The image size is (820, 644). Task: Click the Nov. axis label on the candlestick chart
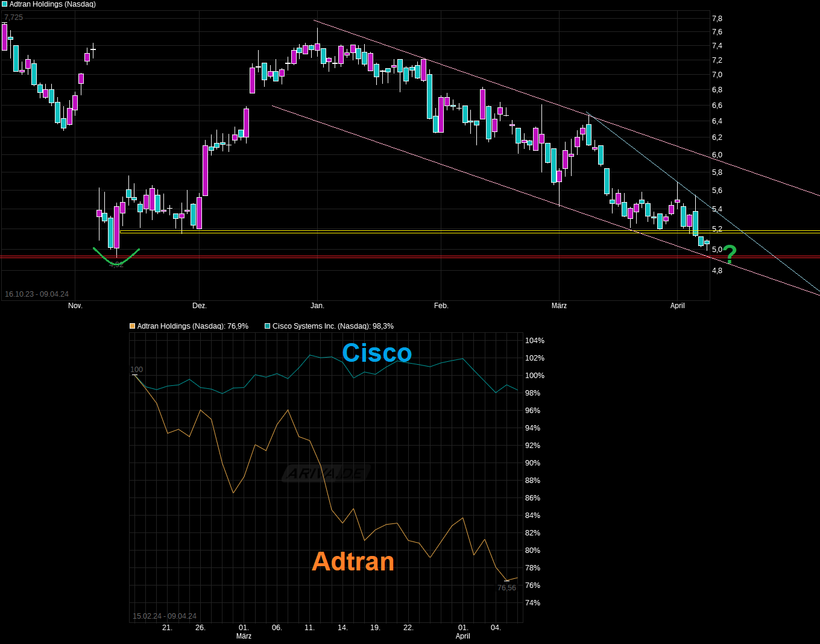[x=75, y=306]
